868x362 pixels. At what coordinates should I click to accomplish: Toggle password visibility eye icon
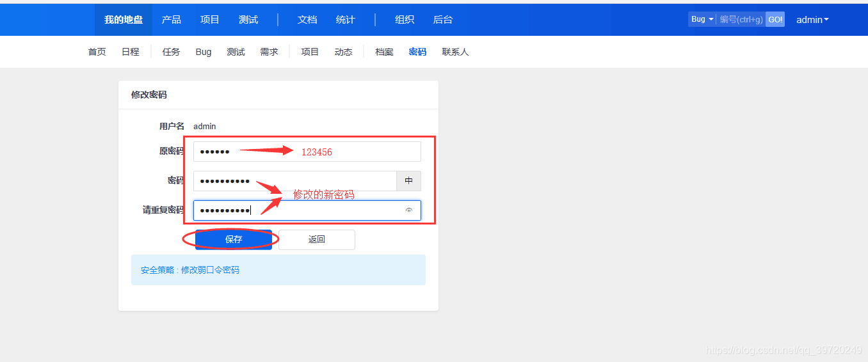pos(409,210)
